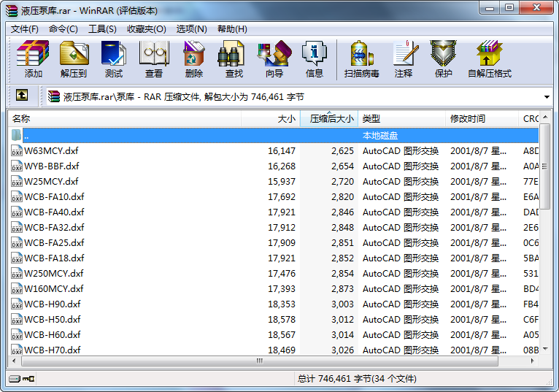Click the Delete (删除) toolbar icon
The width and height of the screenshot is (559, 392).
tap(194, 59)
